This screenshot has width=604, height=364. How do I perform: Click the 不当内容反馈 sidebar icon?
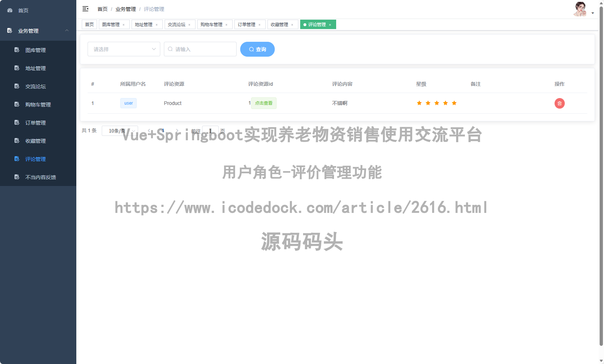coord(17,177)
